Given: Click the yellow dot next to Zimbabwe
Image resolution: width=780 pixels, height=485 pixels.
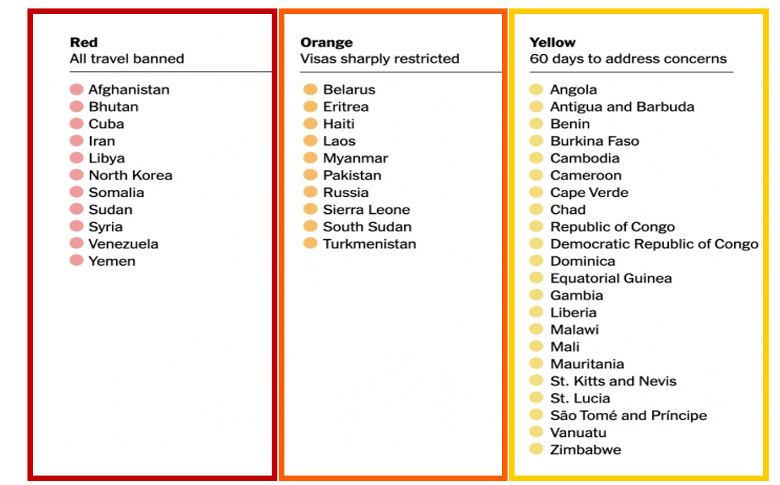Looking at the screenshot, I should pyautogui.click(x=537, y=450).
